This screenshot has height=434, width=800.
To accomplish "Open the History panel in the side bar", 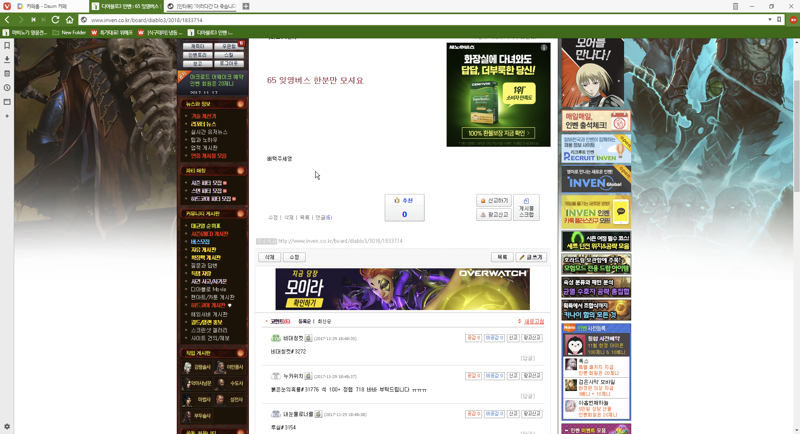I will [7, 88].
